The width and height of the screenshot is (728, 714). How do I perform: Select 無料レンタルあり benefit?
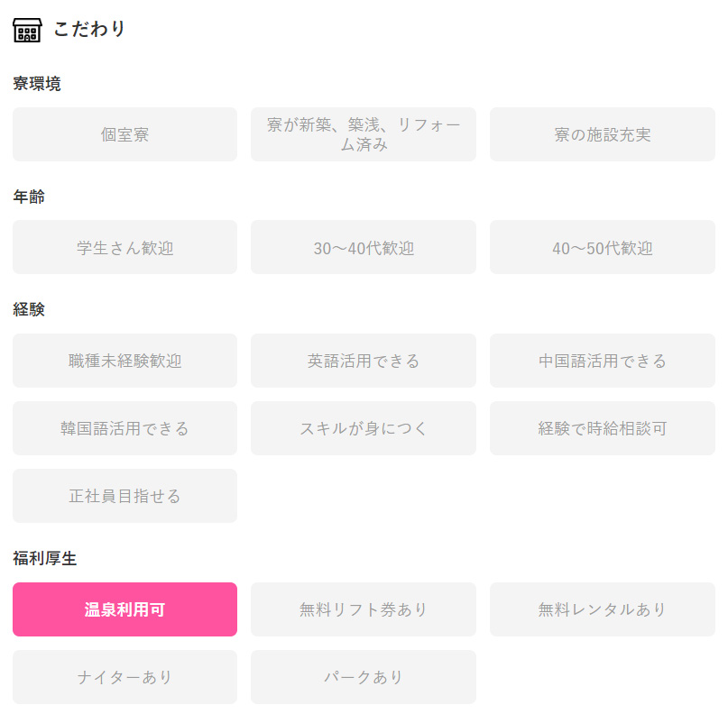[x=603, y=609]
